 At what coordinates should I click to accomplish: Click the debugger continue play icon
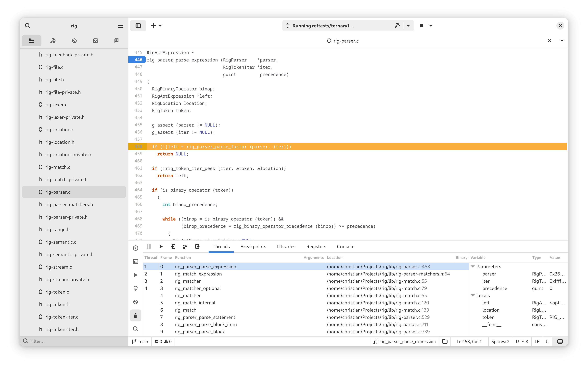point(161,247)
